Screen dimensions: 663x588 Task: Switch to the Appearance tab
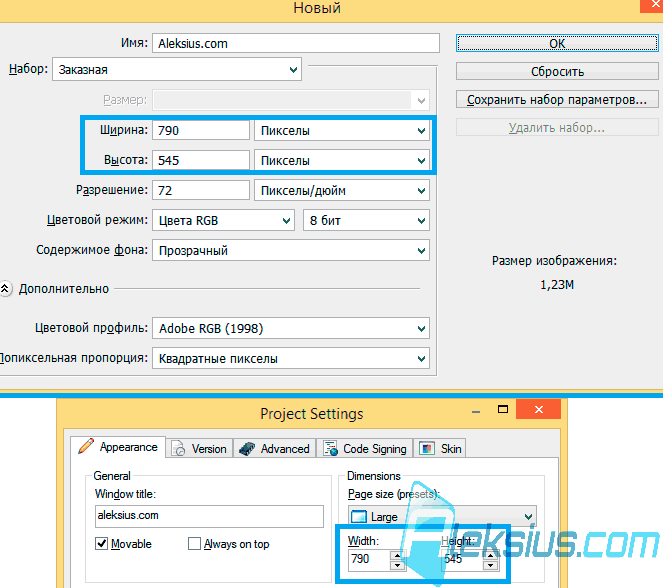coord(118,447)
